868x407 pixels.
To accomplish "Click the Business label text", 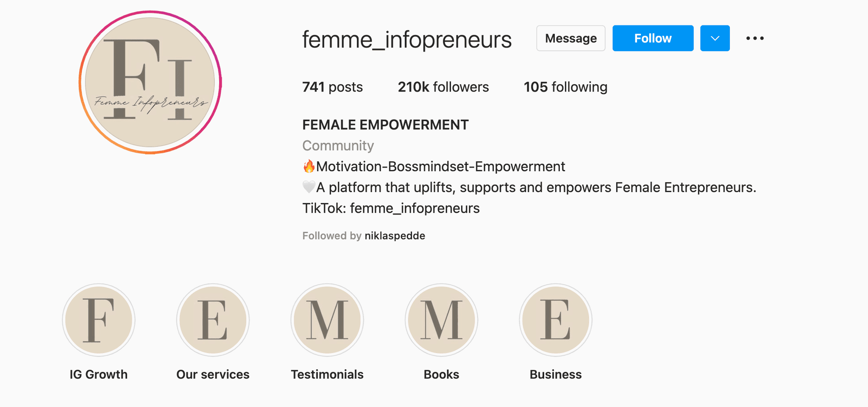I will pos(556,374).
